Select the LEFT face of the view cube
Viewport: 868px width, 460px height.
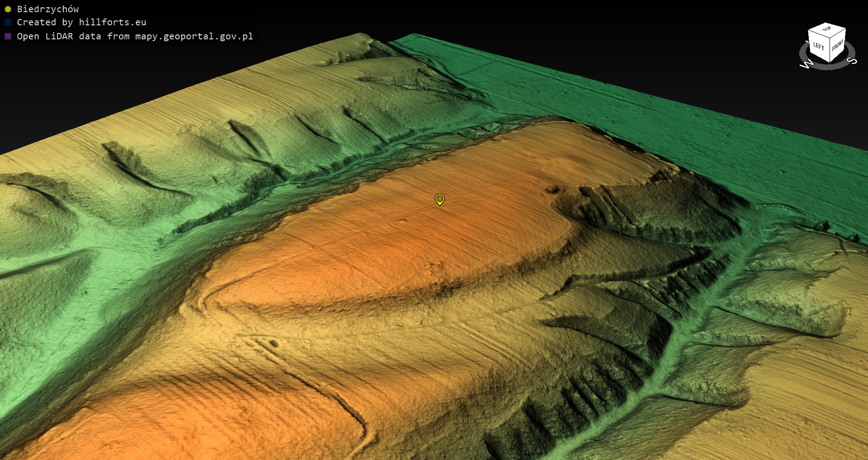tap(819, 46)
